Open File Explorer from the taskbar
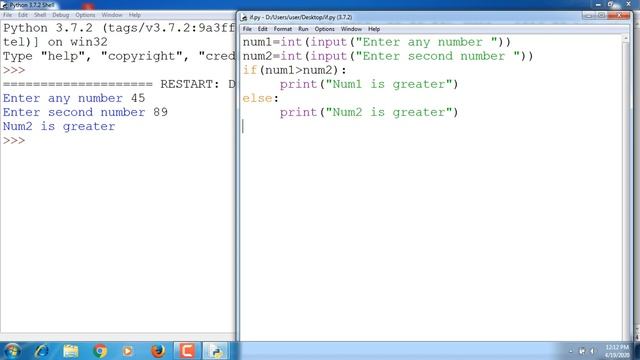640x360 pixels. pos(71,351)
